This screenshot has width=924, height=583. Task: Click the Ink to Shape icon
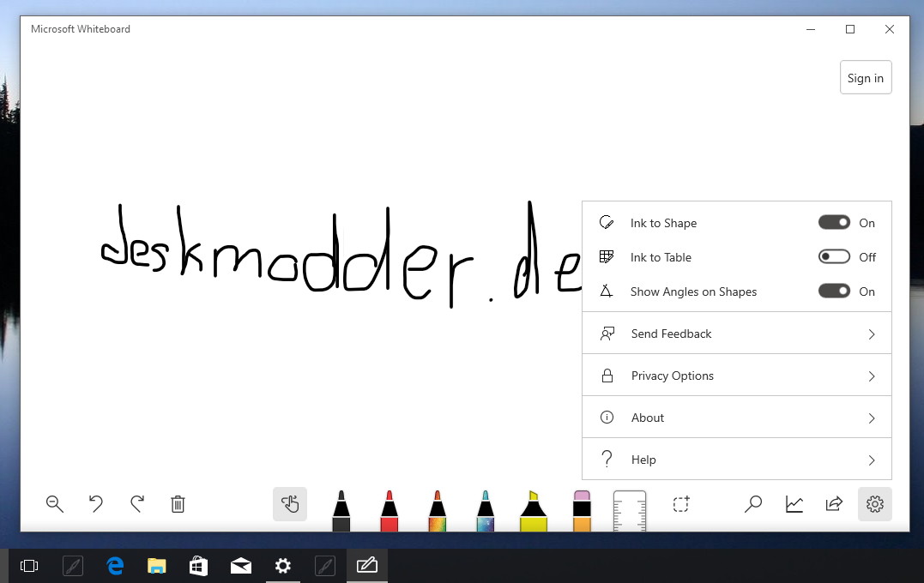(607, 223)
